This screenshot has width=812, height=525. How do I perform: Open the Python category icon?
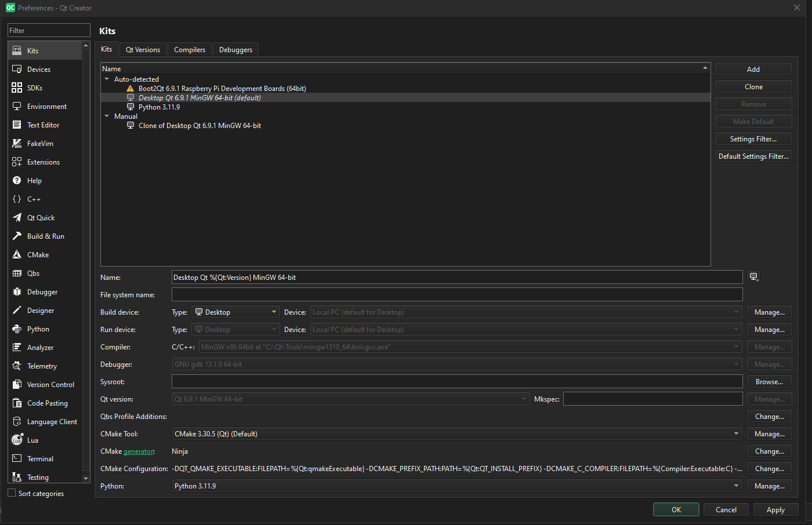17,329
